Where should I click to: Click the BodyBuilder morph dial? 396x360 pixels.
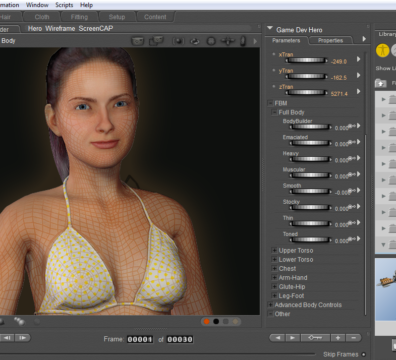click(310, 127)
